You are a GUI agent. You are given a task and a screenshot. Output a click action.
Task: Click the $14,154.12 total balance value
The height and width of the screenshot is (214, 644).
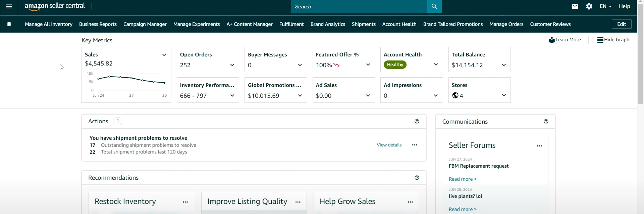(467, 65)
